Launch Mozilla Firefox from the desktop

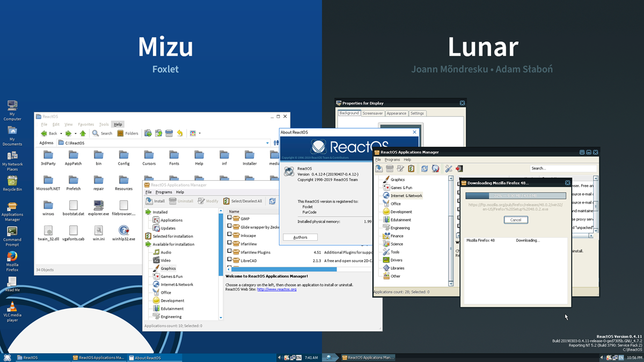(x=12, y=261)
